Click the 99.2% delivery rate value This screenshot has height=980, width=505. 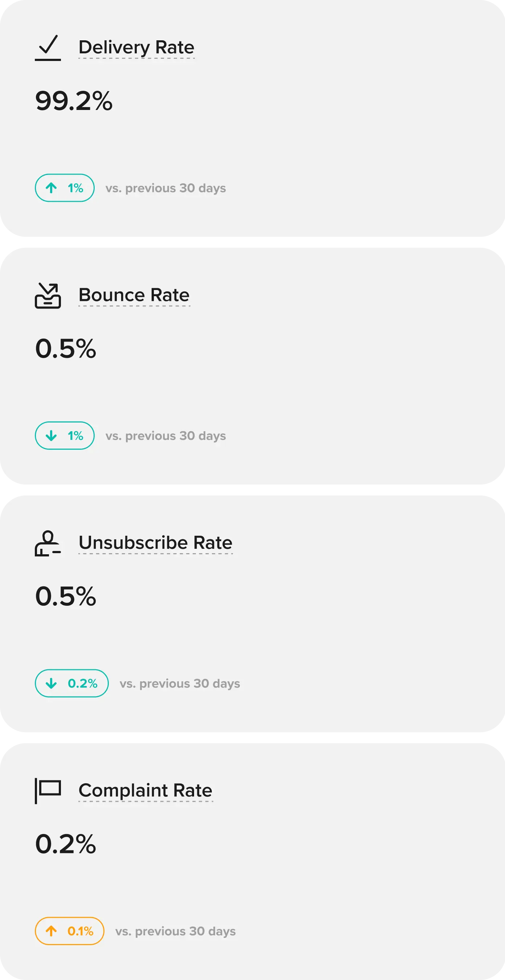coord(74,101)
